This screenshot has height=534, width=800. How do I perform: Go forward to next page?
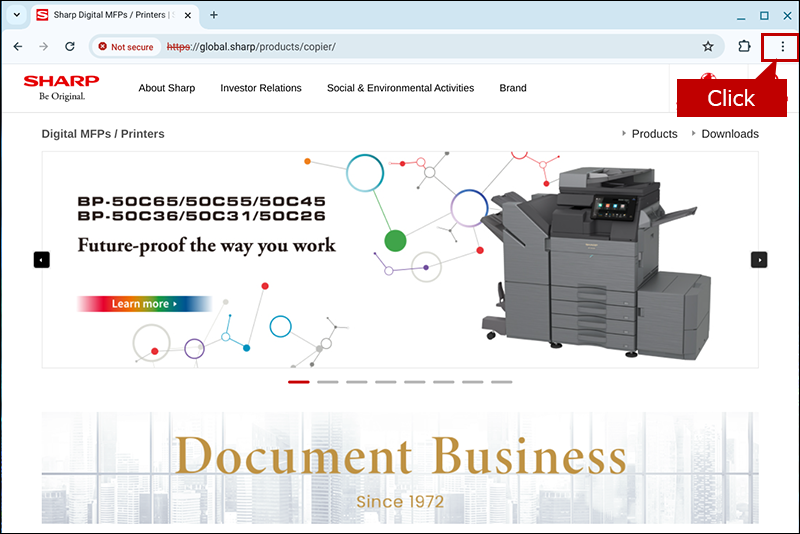coord(44,46)
